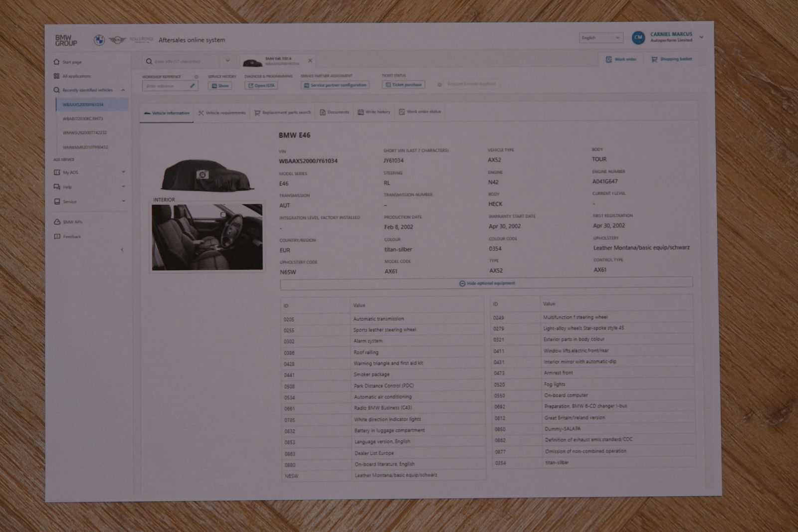Open the VIN search history dropdown arrow
The height and width of the screenshot is (532, 798).
coord(228,61)
